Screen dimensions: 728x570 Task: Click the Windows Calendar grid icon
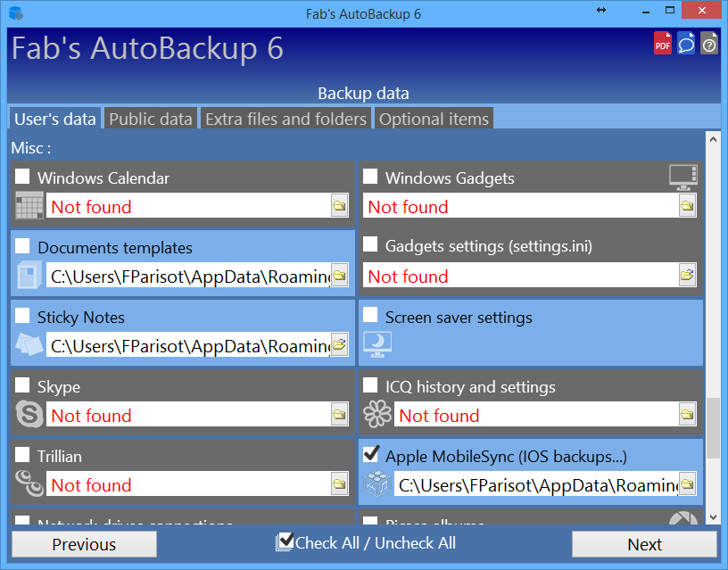pyautogui.click(x=29, y=204)
